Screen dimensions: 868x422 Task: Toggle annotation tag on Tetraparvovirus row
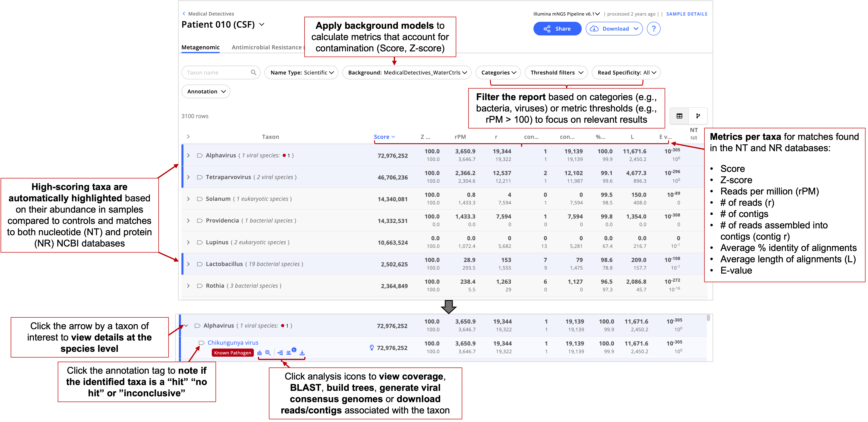coord(200,177)
